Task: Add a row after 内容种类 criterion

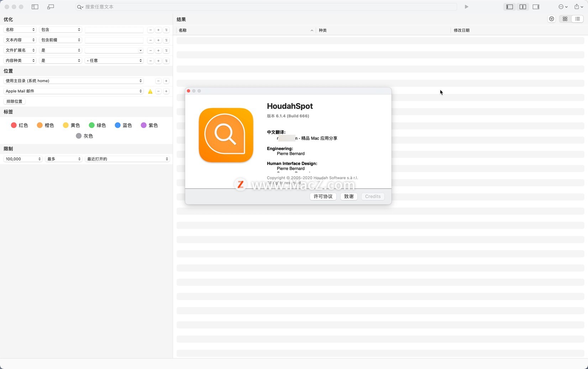Action: tap(158, 61)
